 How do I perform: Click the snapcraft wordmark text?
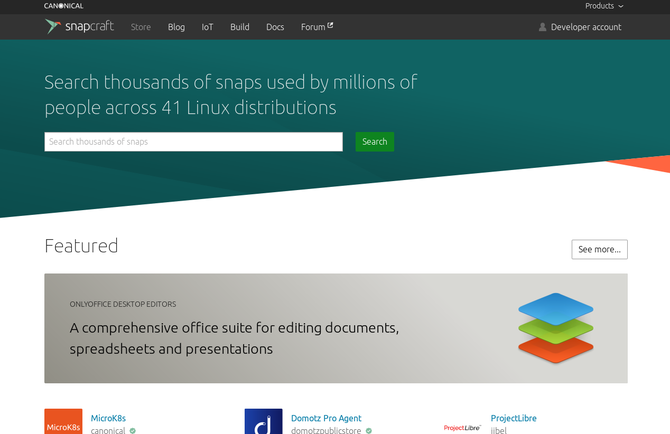(x=89, y=26)
